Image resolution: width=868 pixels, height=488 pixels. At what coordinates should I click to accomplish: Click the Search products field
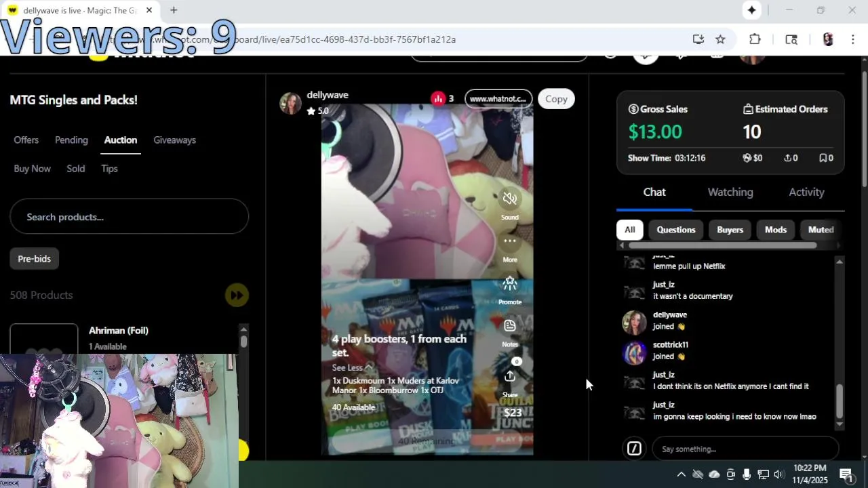pyautogui.click(x=129, y=217)
